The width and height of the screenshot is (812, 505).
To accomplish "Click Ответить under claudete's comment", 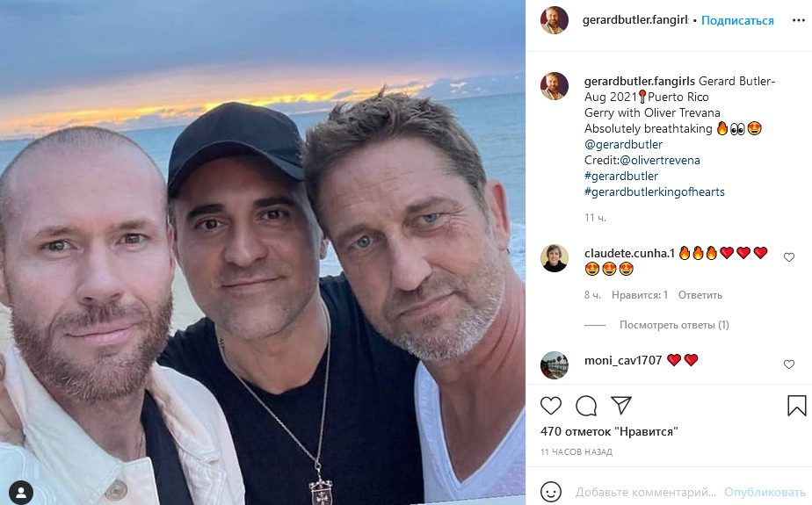I will 700,295.
